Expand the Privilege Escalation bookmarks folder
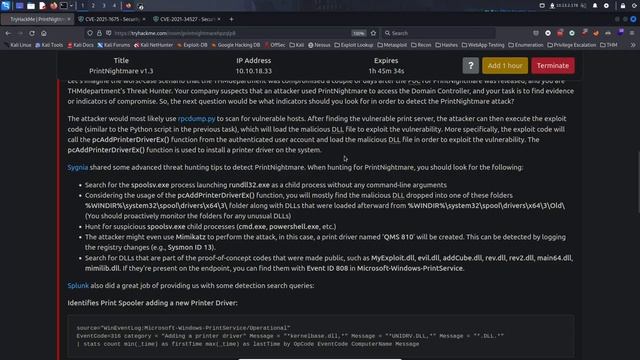The image size is (640, 360). [571, 45]
